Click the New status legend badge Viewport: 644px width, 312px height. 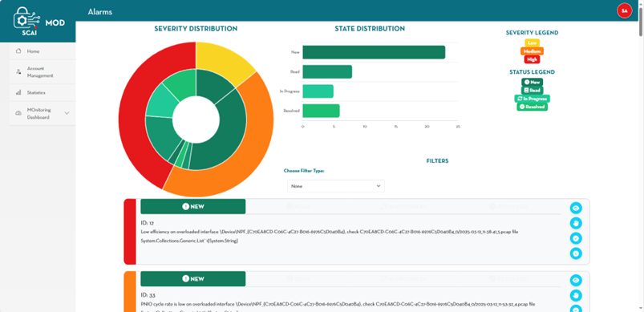(x=533, y=82)
